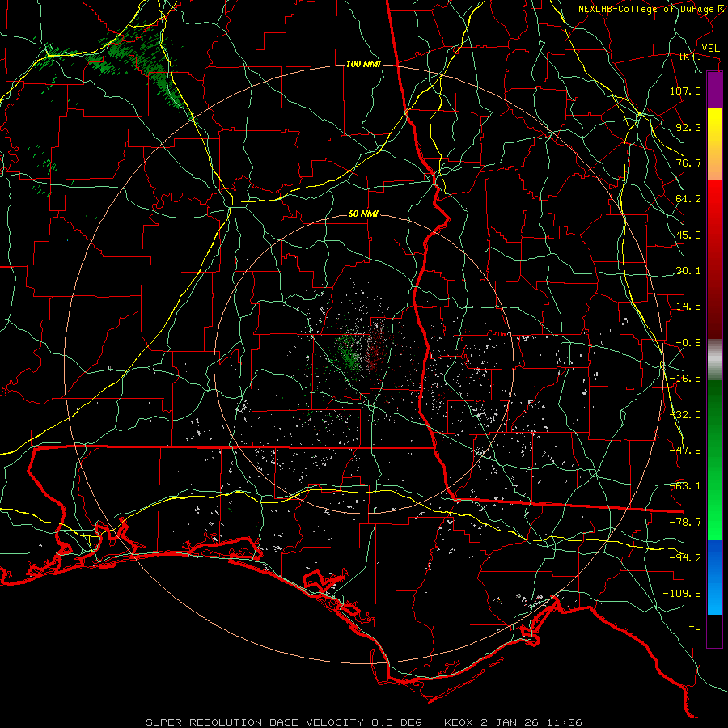Screen dimensions: 728x728
Task: Click the blue segment of velocity color bar
Action: point(714,577)
